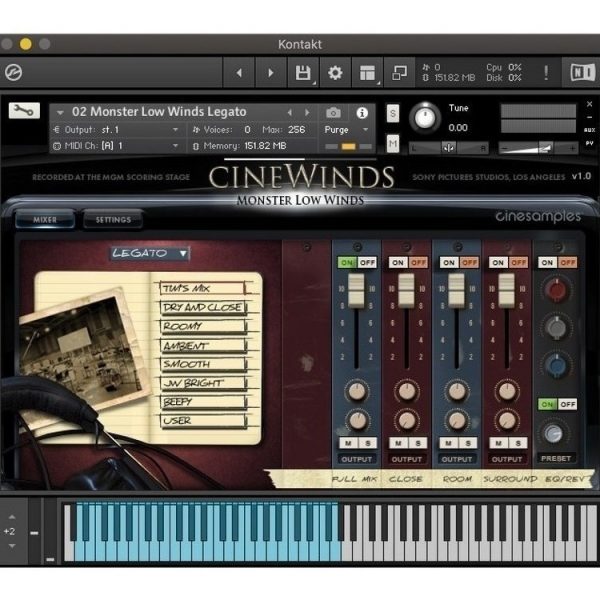Switch to the SETTINGS tab

(113, 220)
